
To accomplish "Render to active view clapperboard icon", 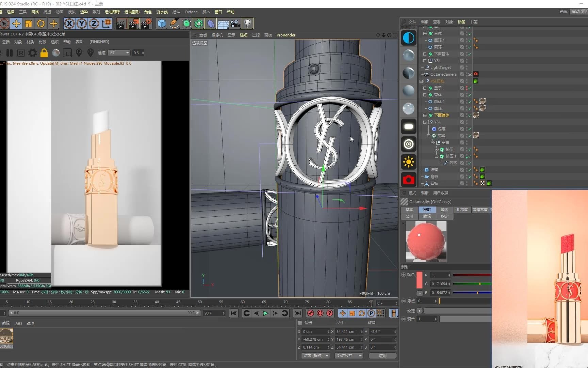I will pyautogui.click(x=121, y=24).
